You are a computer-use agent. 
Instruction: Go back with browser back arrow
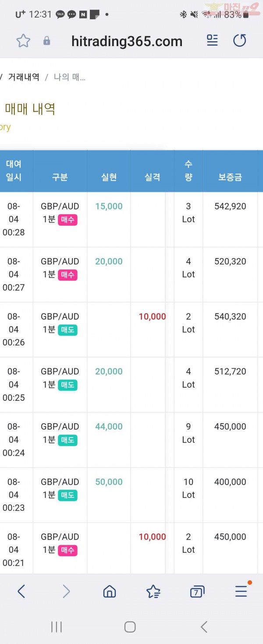click(x=21, y=591)
